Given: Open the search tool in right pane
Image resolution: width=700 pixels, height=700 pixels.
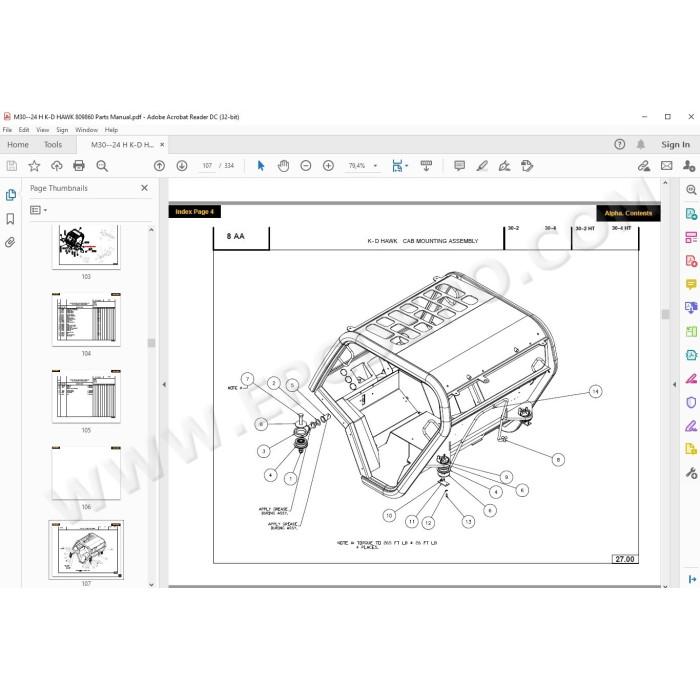Looking at the screenshot, I should [691, 190].
